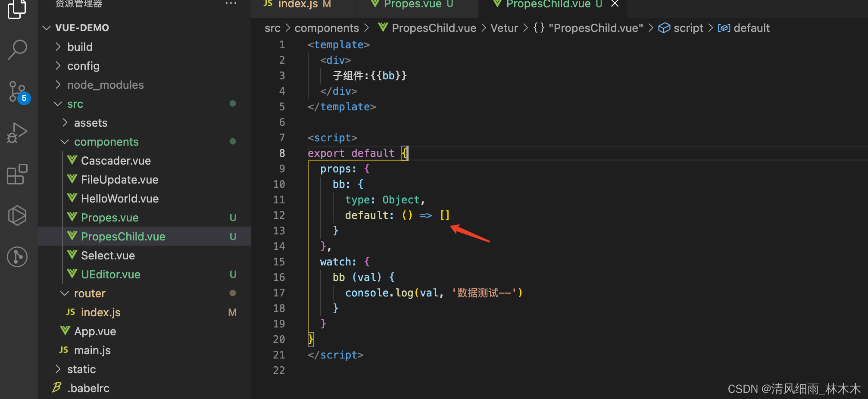Close the PropesChild.vue editor tab

point(615,4)
